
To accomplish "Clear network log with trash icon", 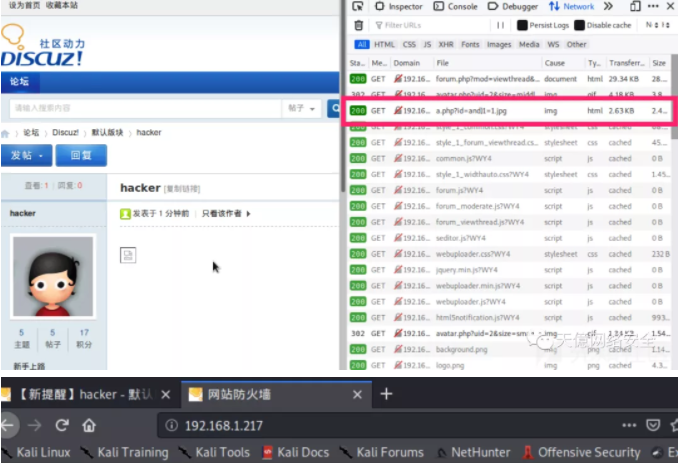I will coord(359,26).
